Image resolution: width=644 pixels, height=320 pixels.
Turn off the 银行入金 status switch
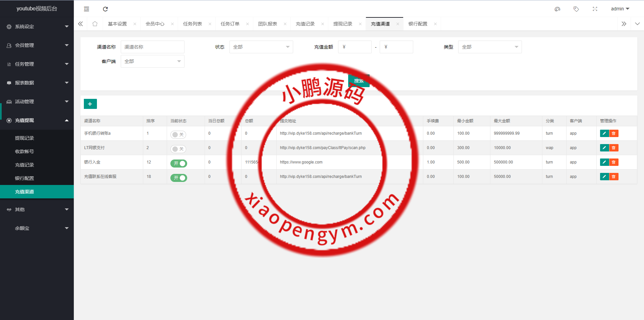point(179,164)
